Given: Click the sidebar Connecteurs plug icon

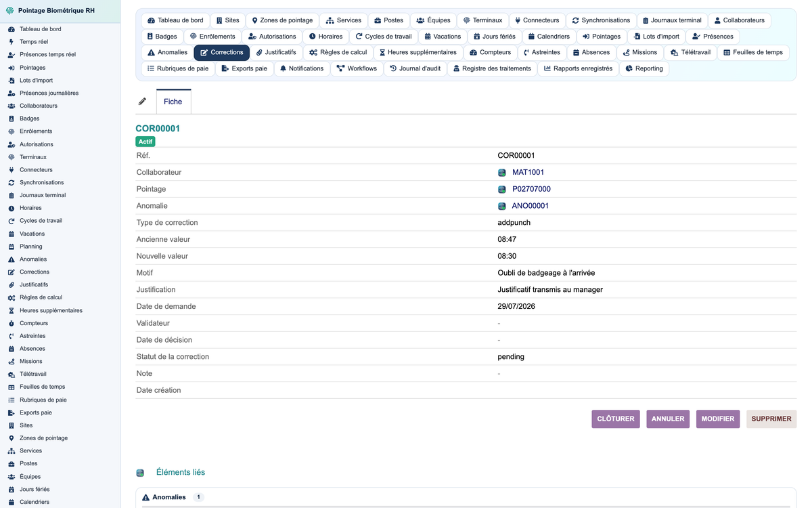Looking at the screenshot, I should point(12,170).
